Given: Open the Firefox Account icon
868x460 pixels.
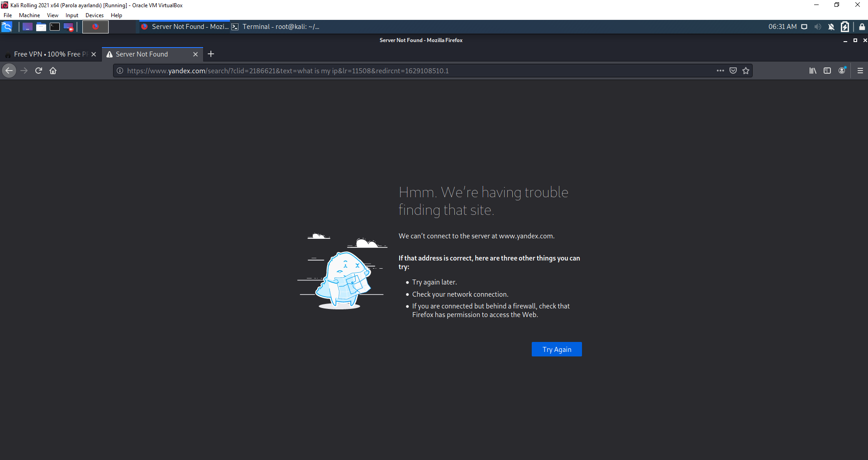Looking at the screenshot, I should pos(842,71).
